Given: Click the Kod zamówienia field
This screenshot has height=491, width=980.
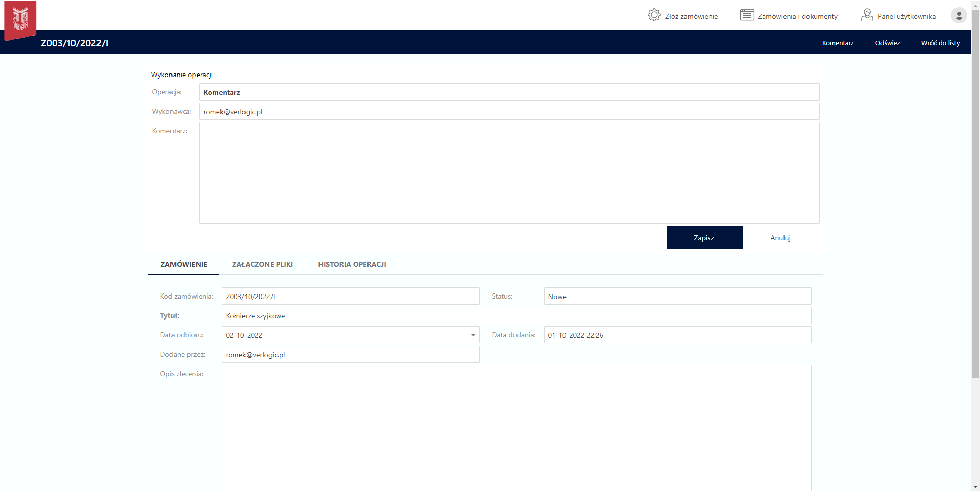Looking at the screenshot, I should click(350, 297).
